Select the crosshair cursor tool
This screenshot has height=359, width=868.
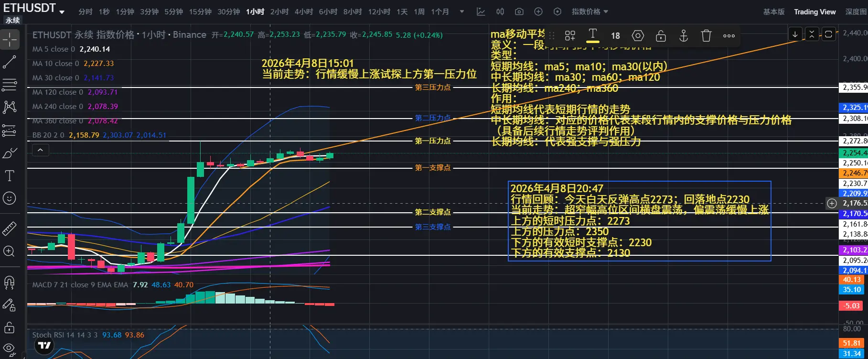pyautogui.click(x=10, y=39)
